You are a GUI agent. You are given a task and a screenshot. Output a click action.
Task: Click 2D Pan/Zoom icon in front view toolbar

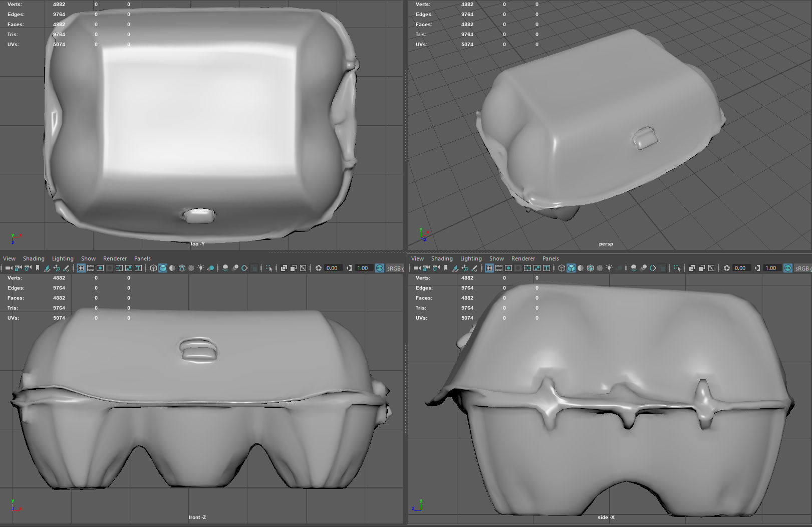(x=57, y=268)
